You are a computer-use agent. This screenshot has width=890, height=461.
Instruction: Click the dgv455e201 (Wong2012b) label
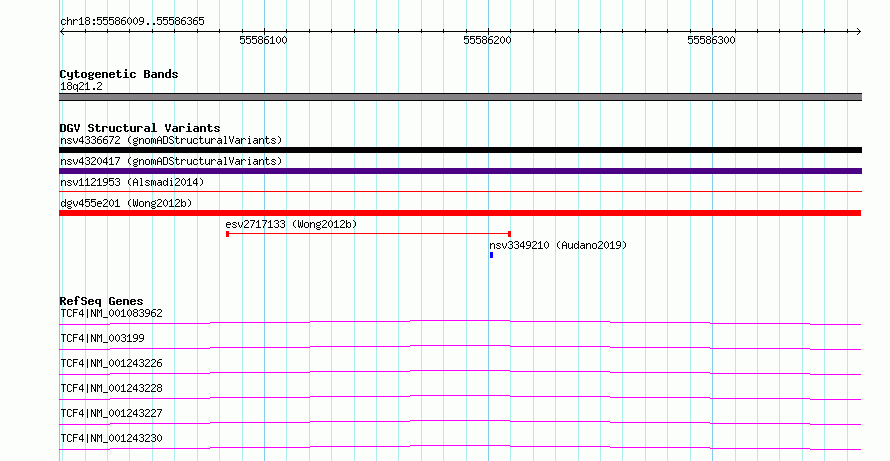coord(126,203)
